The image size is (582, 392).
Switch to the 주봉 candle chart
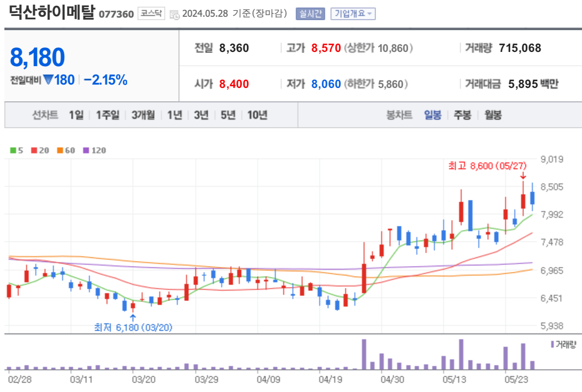click(x=463, y=115)
